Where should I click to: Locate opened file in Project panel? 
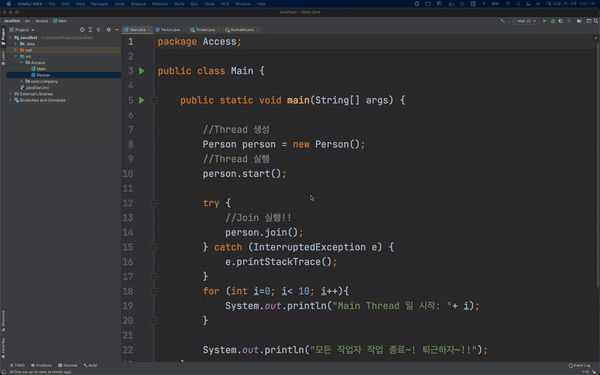[x=82, y=30]
